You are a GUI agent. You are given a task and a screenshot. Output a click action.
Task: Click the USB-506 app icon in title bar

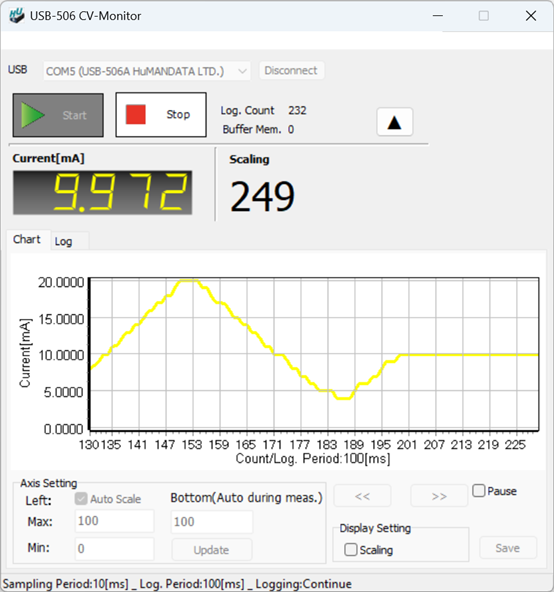click(17, 16)
